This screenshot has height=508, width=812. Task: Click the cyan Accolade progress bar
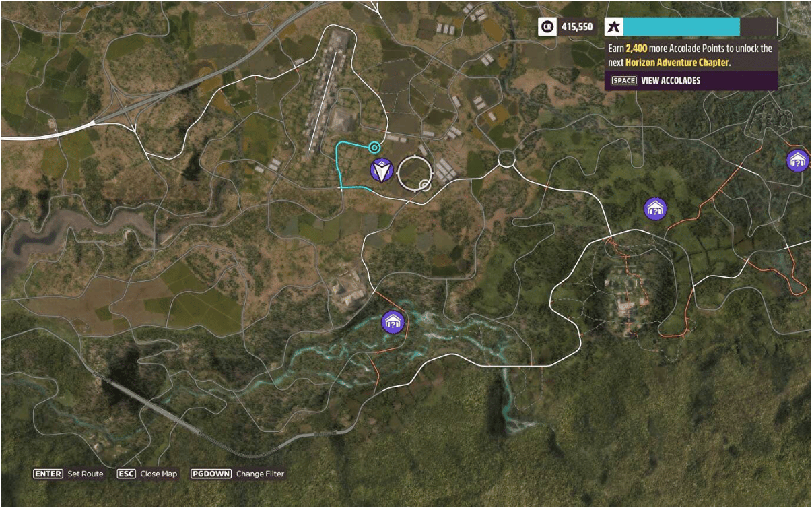(x=681, y=27)
